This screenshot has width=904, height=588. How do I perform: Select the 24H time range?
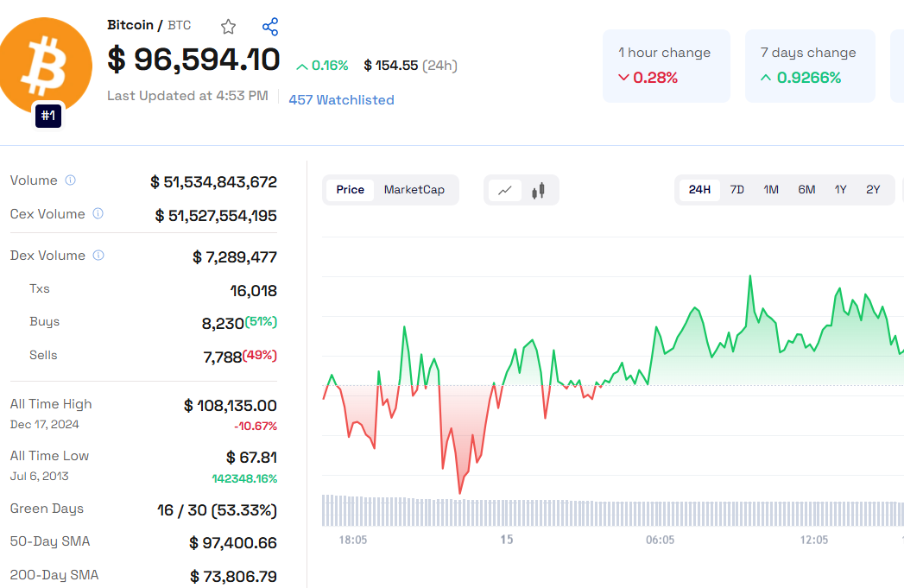point(699,190)
